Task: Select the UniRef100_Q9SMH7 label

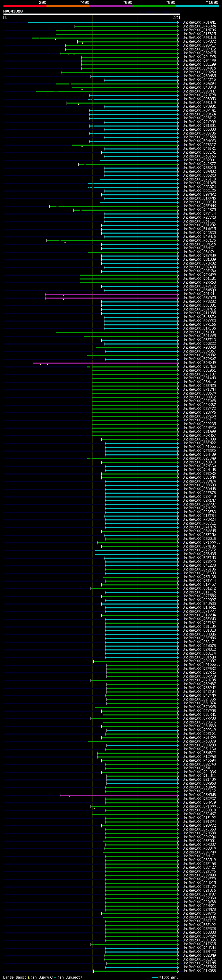Action: click(x=199, y=91)
